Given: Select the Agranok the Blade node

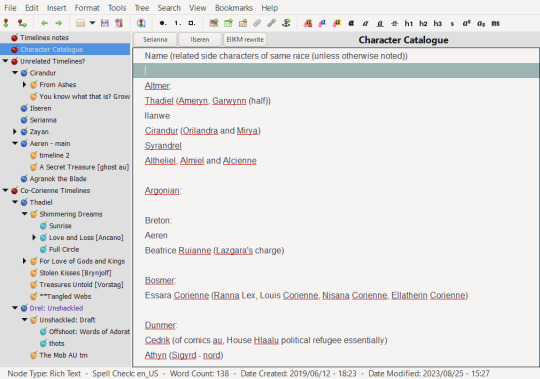Looking at the screenshot, I should [x=58, y=179].
